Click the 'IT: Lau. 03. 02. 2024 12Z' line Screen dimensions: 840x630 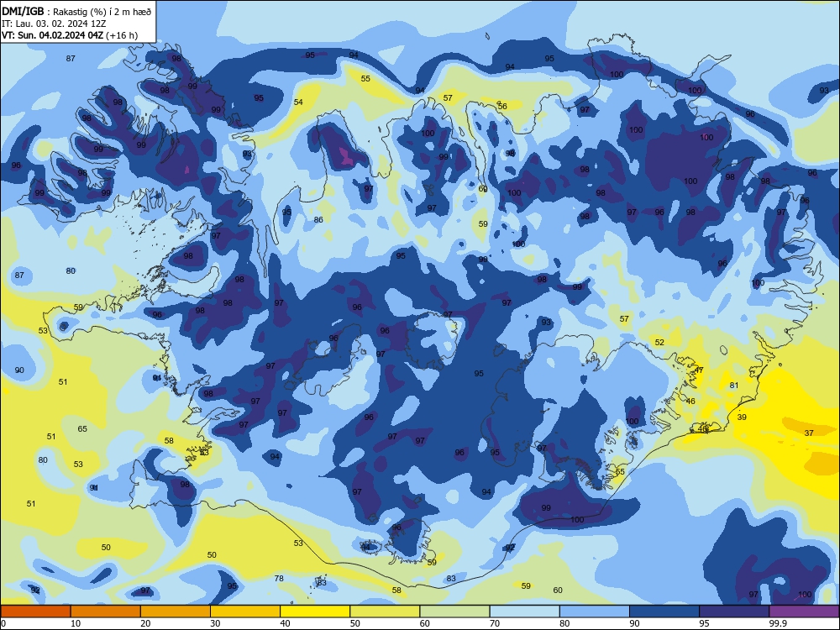tap(54, 24)
